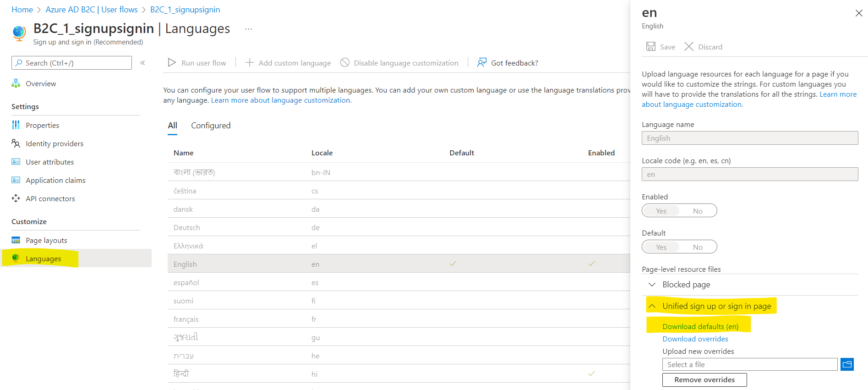Click the search magnifier icon
The image size is (868, 390).
tap(19, 63)
